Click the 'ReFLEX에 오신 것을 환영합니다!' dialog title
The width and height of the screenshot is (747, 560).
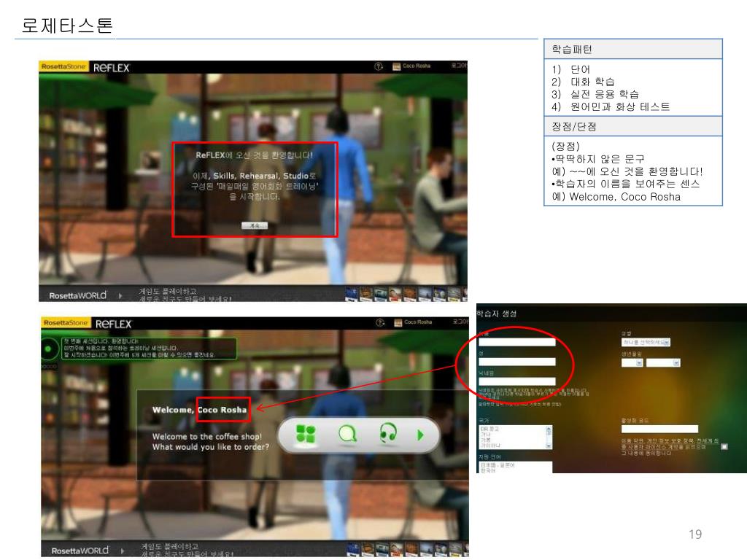coord(255,155)
